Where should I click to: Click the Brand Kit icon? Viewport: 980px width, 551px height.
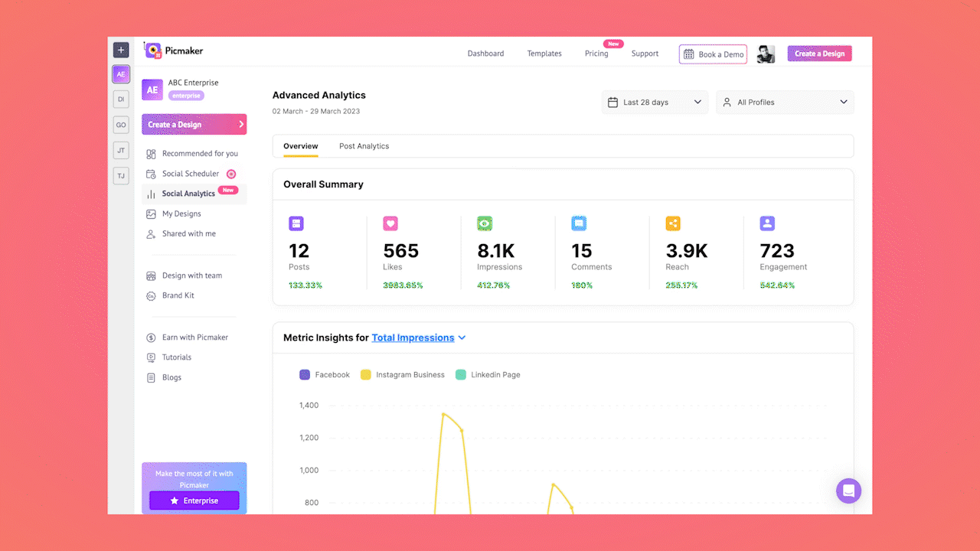tap(151, 295)
